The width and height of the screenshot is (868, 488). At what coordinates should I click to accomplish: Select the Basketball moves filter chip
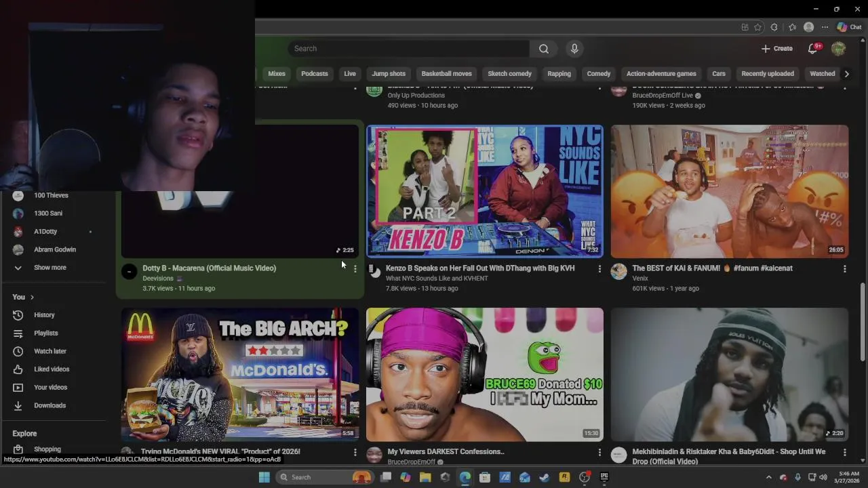pyautogui.click(x=446, y=74)
